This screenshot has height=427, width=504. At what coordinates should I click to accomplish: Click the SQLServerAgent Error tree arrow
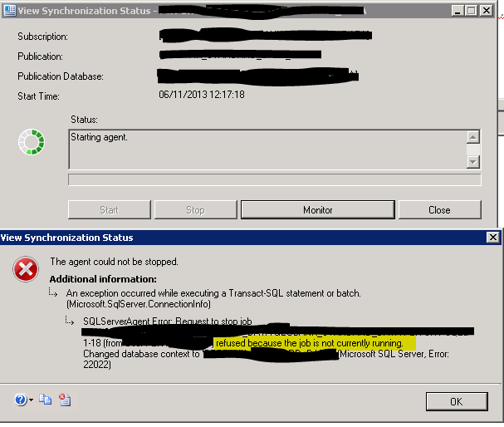pyautogui.click(x=70, y=321)
